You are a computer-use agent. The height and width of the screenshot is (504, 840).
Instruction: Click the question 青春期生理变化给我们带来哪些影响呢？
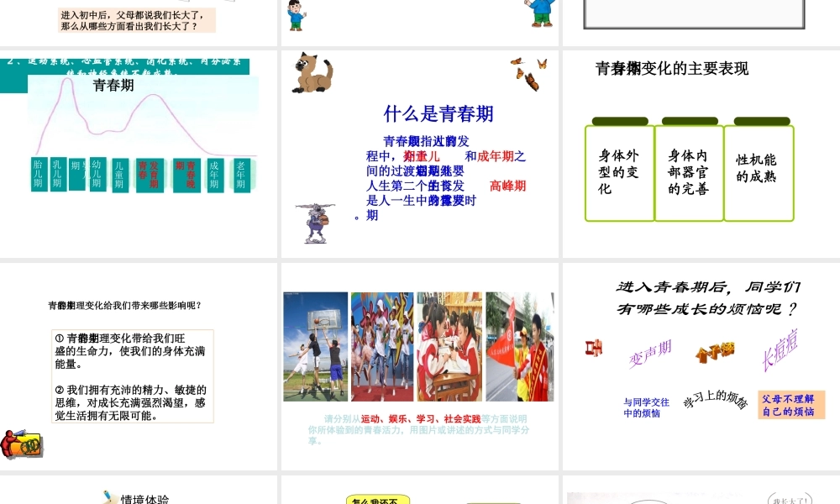tap(125, 305)
